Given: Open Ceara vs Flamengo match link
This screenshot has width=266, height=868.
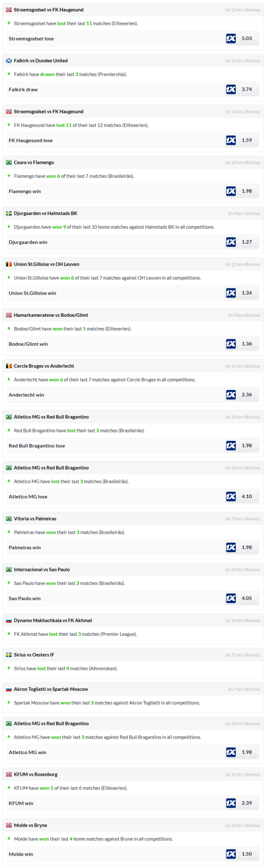Looking at the screenshot, I should 34,163.
